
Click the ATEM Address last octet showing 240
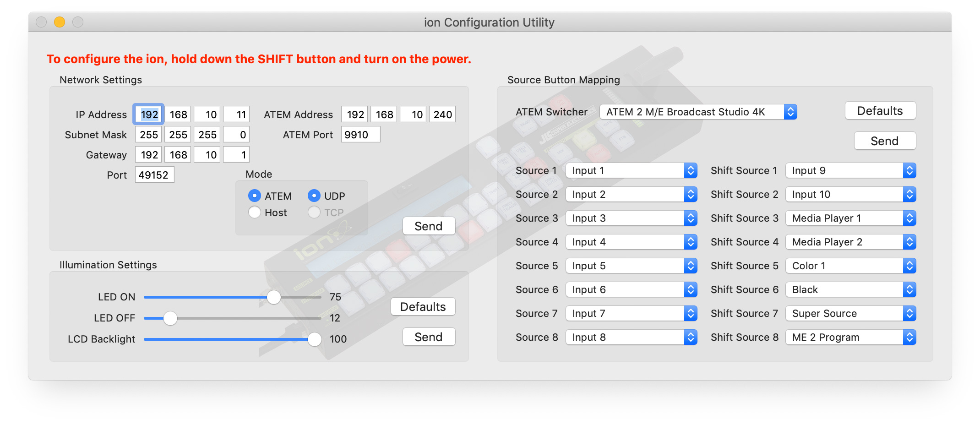[x=442, y=114]
